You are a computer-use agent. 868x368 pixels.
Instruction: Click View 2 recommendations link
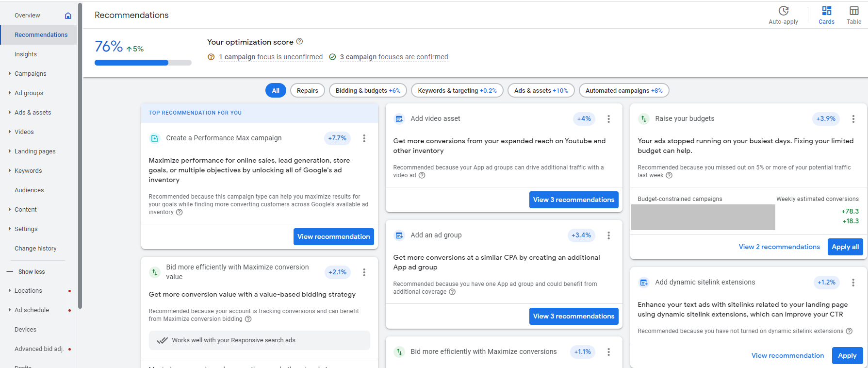(x=779, y=247)
